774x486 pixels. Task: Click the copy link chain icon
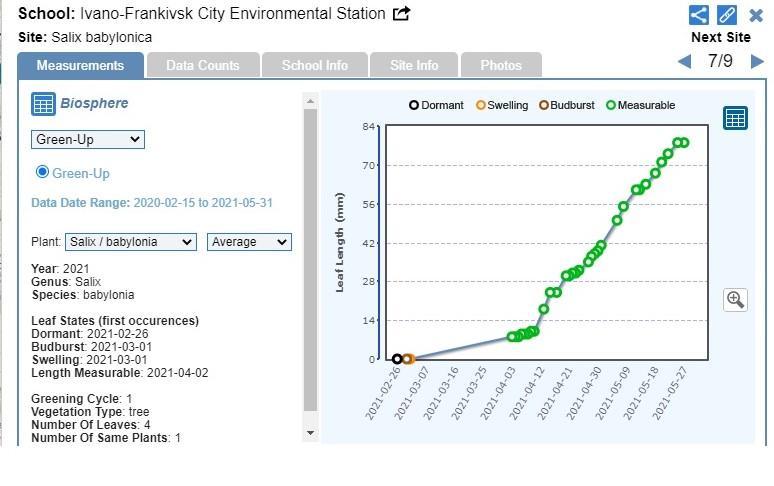(727, 15)
